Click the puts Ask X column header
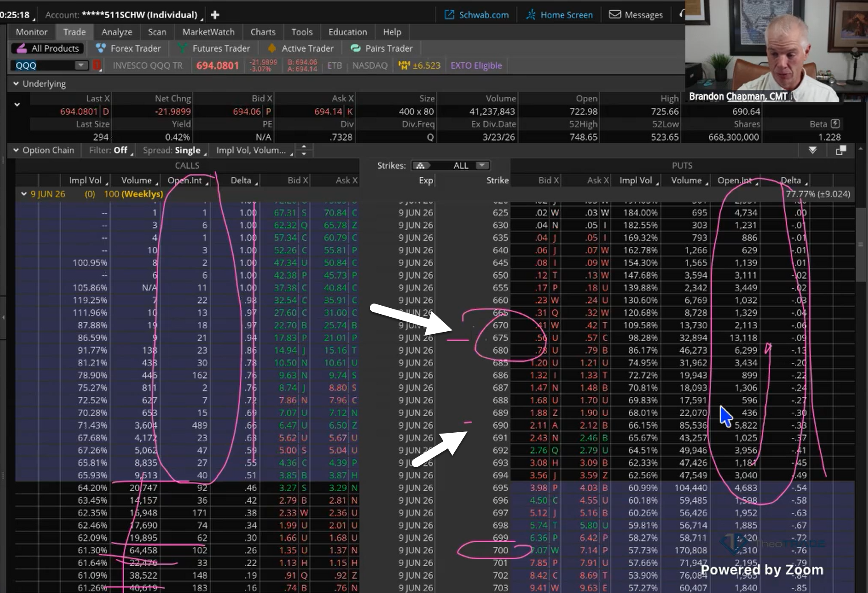 [598, 180]
